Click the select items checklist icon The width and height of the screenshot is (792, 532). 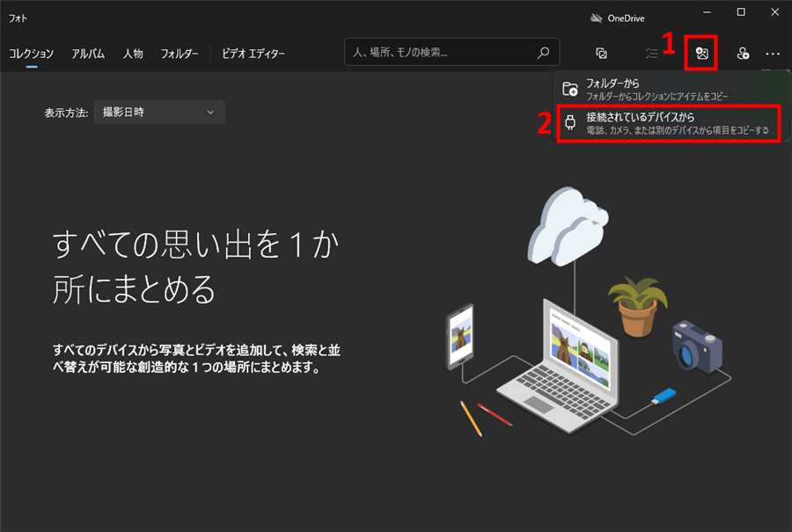pos(651,53)
